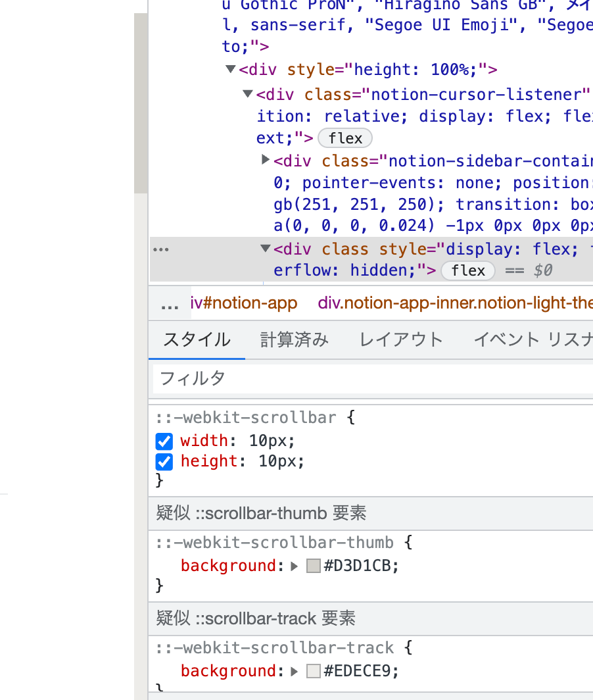
Task: Click the width property name
Action: [204, 441]
